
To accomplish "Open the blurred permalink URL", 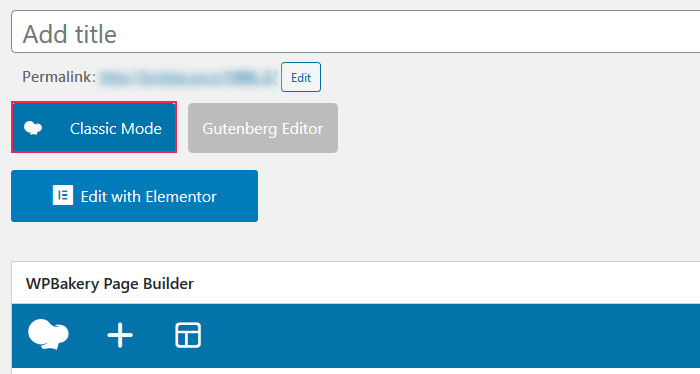I will [x=188, y=77].
